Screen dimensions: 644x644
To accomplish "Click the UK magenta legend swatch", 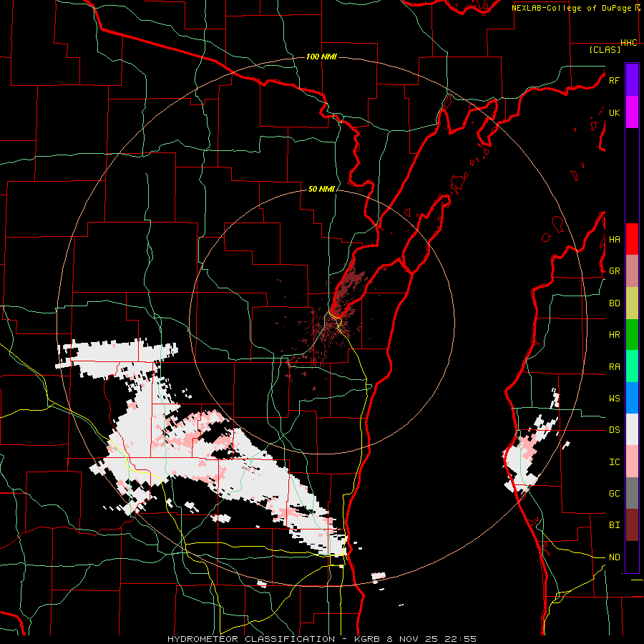I will [x=632, y=112].
